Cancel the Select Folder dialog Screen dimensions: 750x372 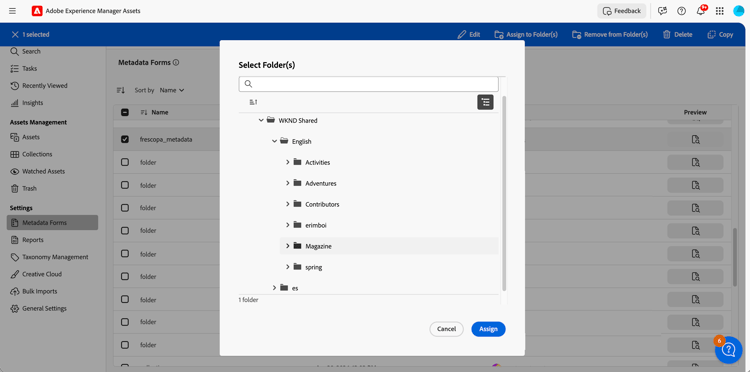(446, 329)
